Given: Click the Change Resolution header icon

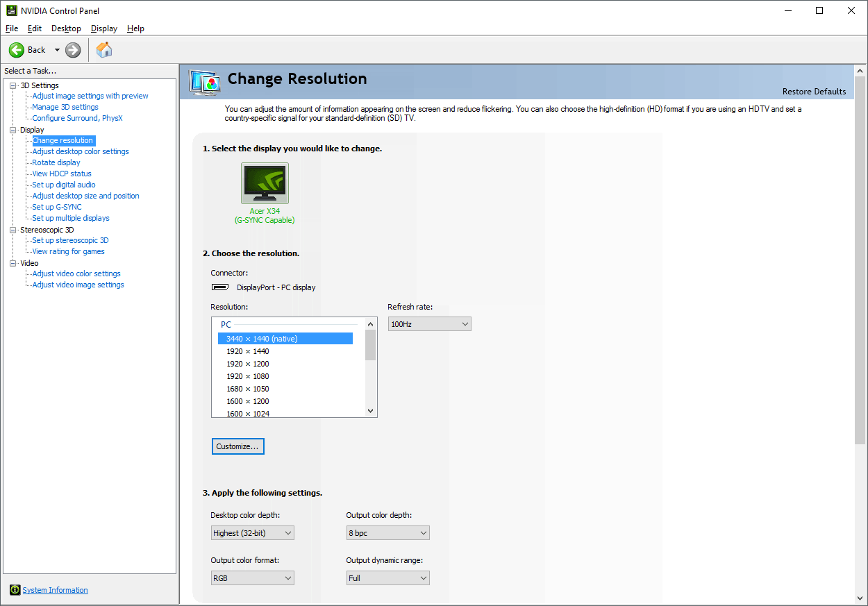Looking at the screenshot, I should 205,82.
